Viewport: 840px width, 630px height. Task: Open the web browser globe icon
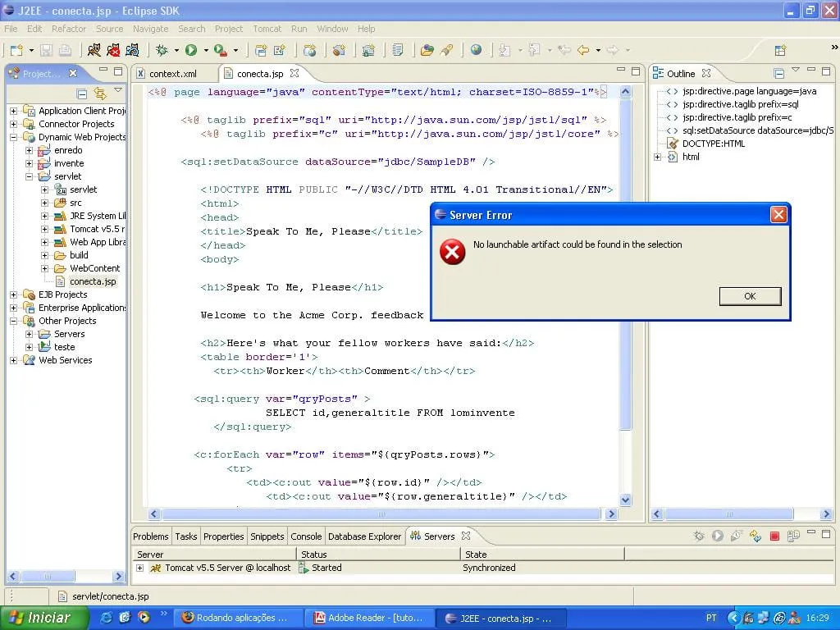476,51
